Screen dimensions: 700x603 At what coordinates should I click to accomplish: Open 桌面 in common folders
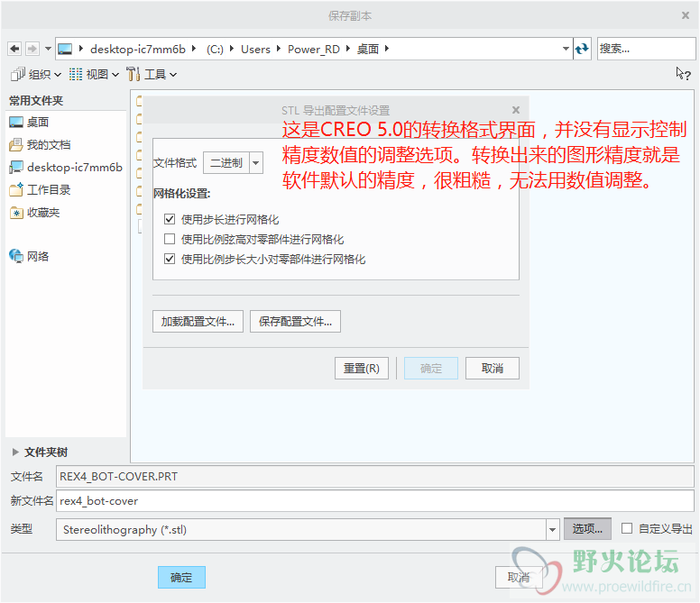(29, 123)
